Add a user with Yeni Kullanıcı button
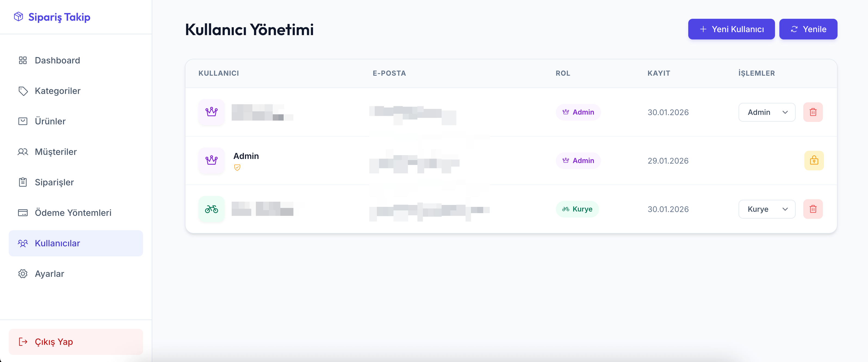Image resolution: width=868 pixels, height=362 pixels. [x=731, y=29]
